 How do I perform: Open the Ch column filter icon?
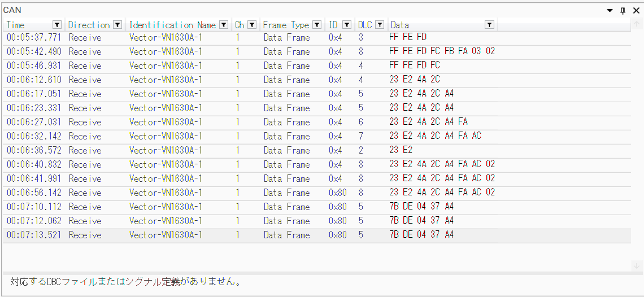click(252, 25)
